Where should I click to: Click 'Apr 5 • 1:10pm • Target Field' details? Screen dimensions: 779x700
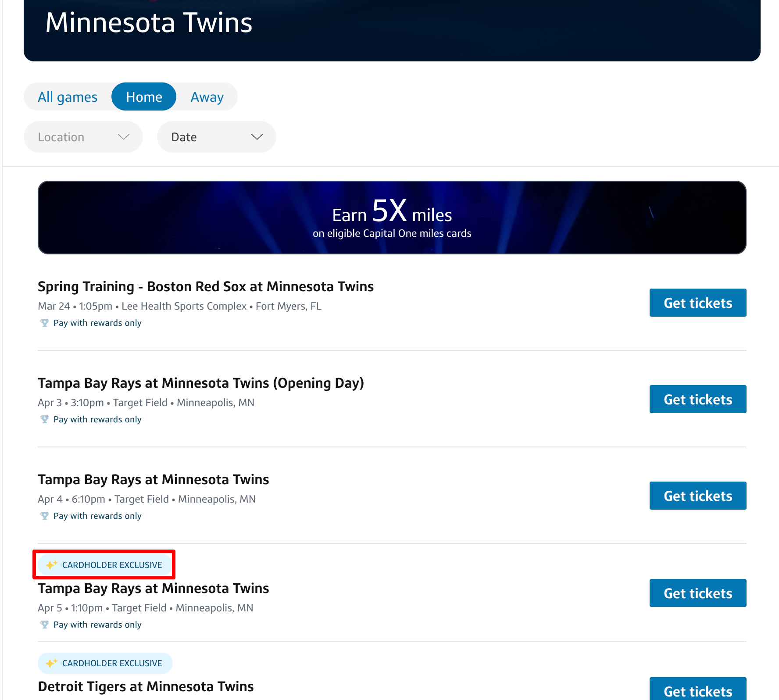(x=146, y=608)
